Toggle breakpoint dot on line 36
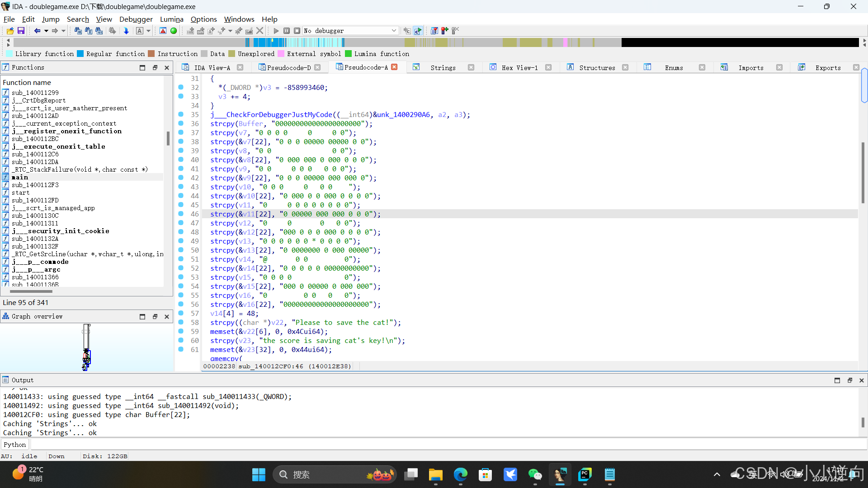This screenshot has height=488, width=868. pos(181,123)
